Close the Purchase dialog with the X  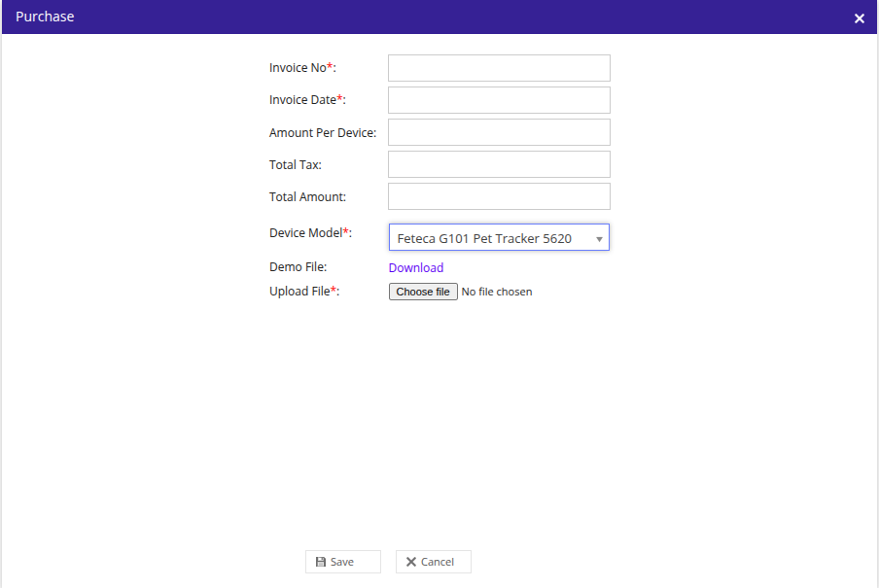coord(860,18)
